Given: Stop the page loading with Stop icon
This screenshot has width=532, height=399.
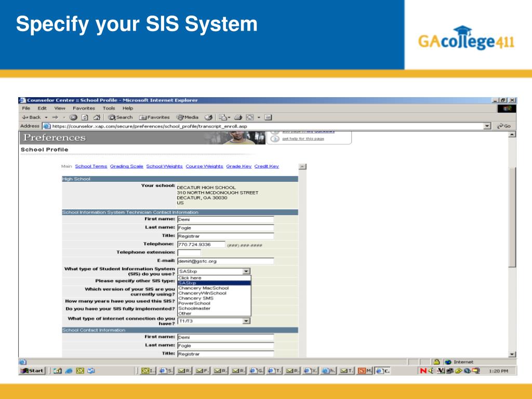Looking at the screenshot, I should [73, 117].
